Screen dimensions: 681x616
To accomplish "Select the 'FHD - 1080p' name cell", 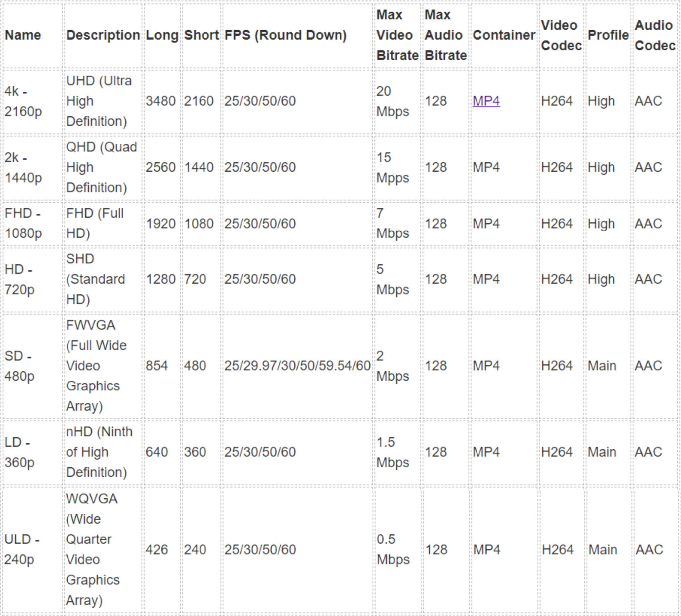I will pos(23,223).
